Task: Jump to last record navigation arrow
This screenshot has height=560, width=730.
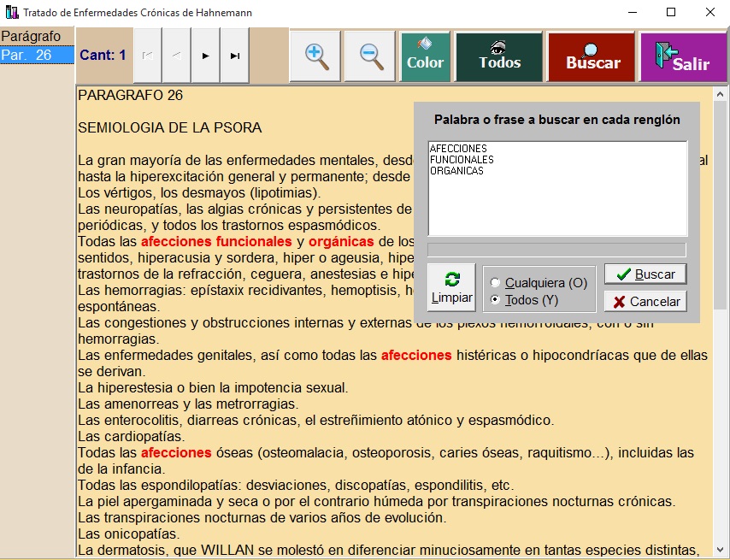Action: pyautogui.click(x=234, y=56)
